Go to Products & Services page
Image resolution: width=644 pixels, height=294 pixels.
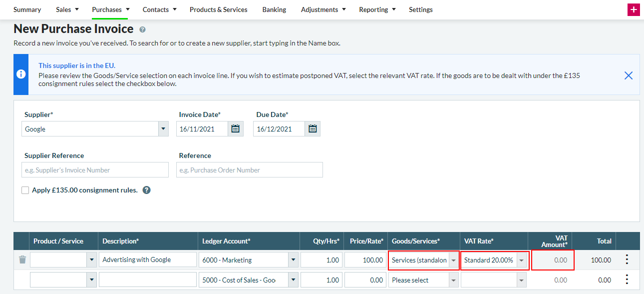218,9
